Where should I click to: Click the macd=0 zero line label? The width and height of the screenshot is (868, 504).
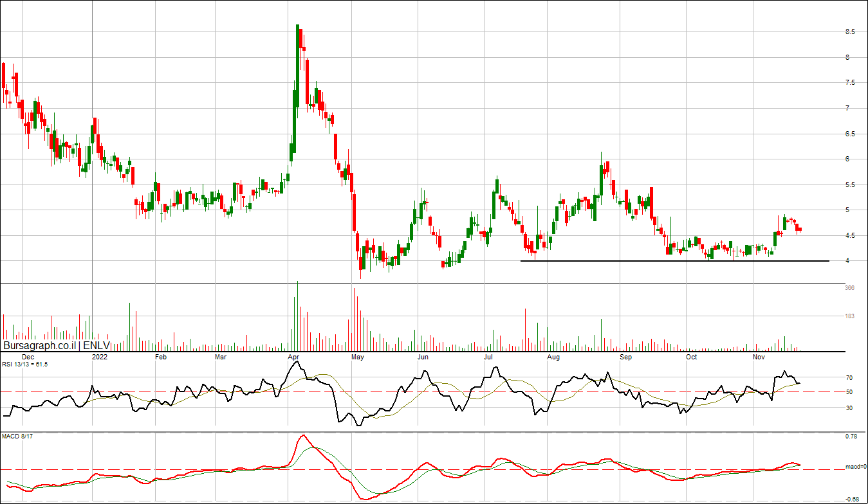854,467
